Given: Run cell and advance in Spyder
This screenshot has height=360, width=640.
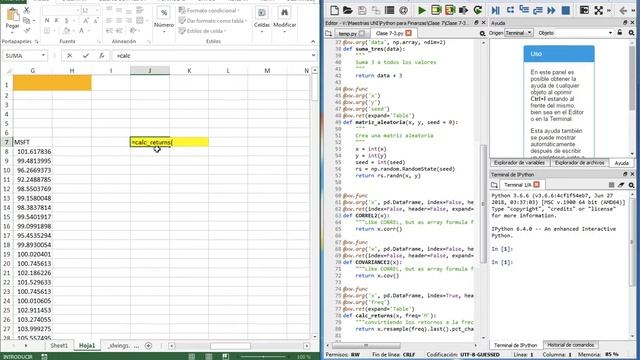Looking at the screenshot, I should pyautogui.click(x=450, y=10).
